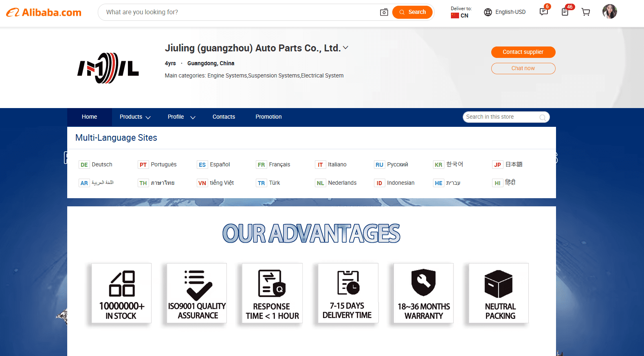Viewport: 644px width, 356px height.
Task: Click the Neutral Packing box icon
Action: (x=498, y=284)
